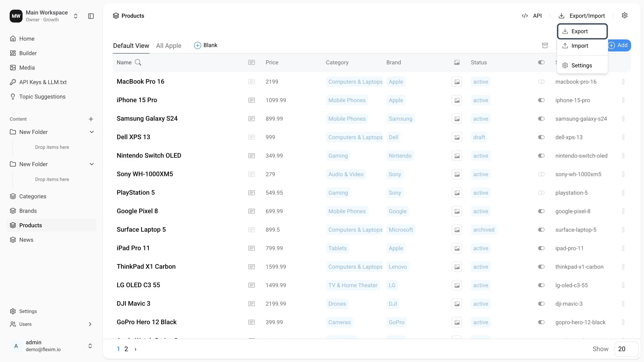Open description icon for iPad Pro 11

252,248
